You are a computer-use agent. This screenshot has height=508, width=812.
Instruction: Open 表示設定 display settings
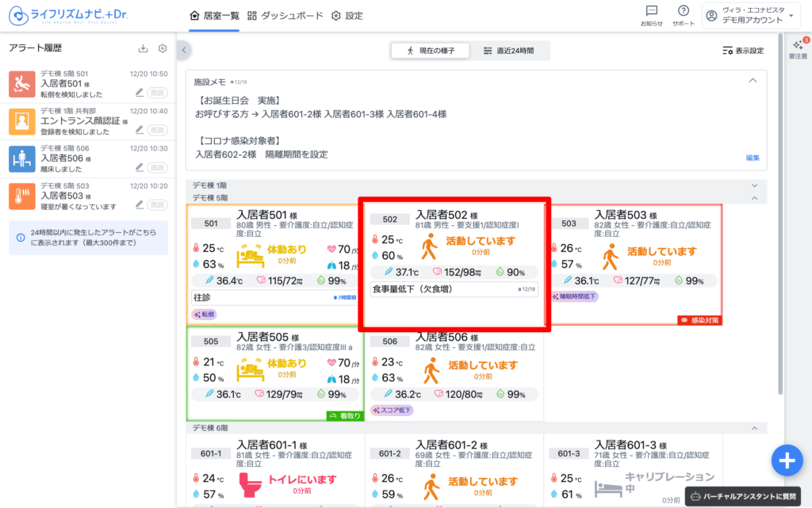click(x=743, y=51)
